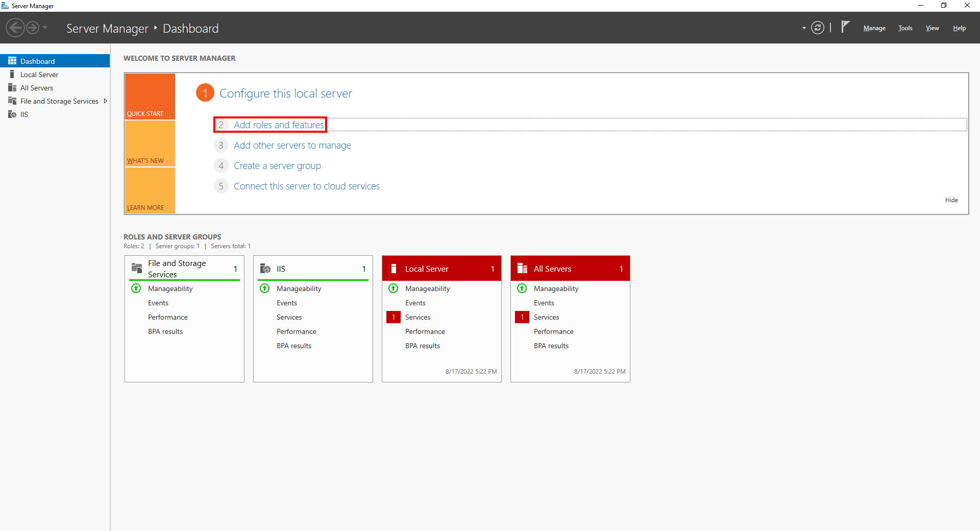The width and height of the screenshot is (980, 531).
Task: Select Dashboard in the sidebar
Action: [x=55, y=61]
